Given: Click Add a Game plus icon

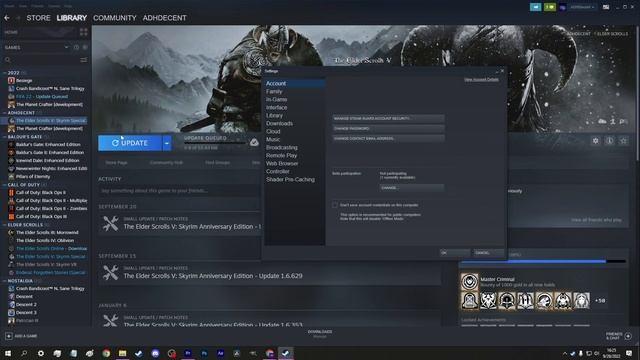Looking at the screenshot, I should [9, 336].
